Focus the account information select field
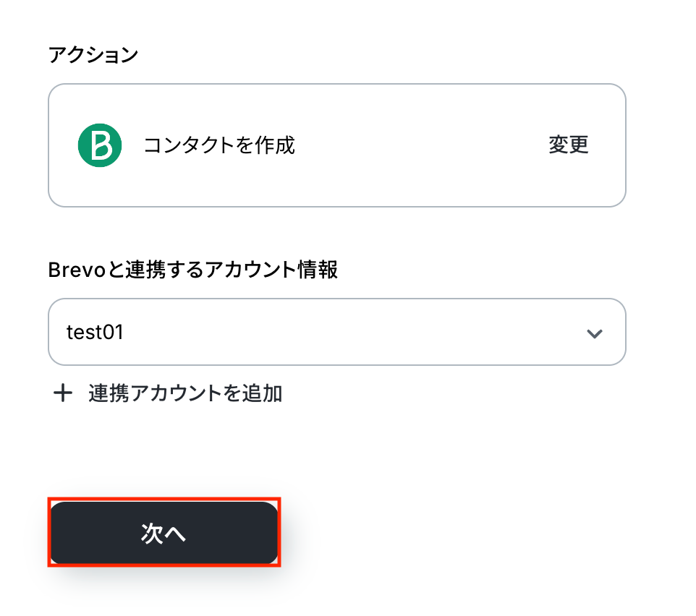Viewport: 696px width, 616px height. click(x=336, y=333)
